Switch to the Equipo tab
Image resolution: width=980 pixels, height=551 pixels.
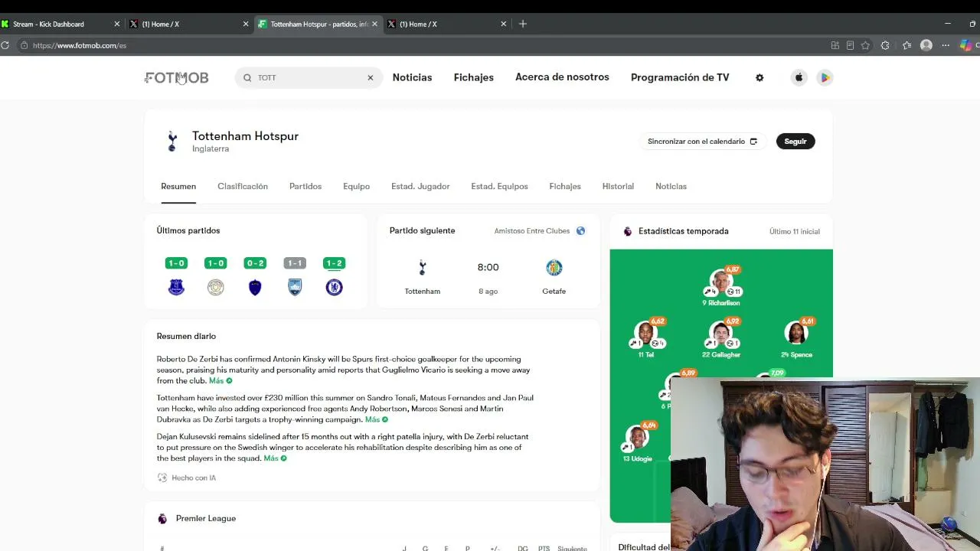[356, 187]
